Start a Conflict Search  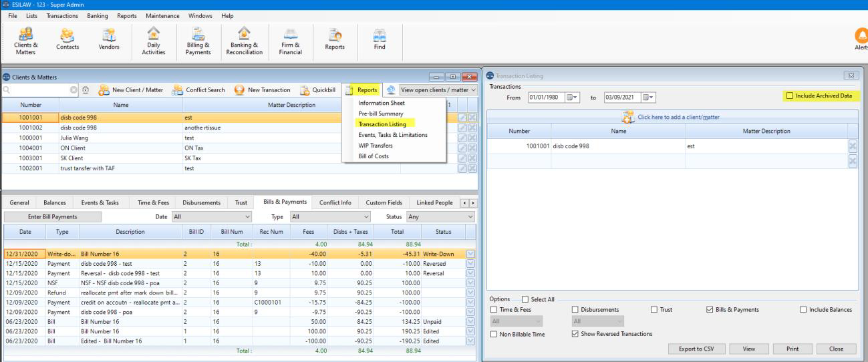pyautogui.click(x=198, y=89)
